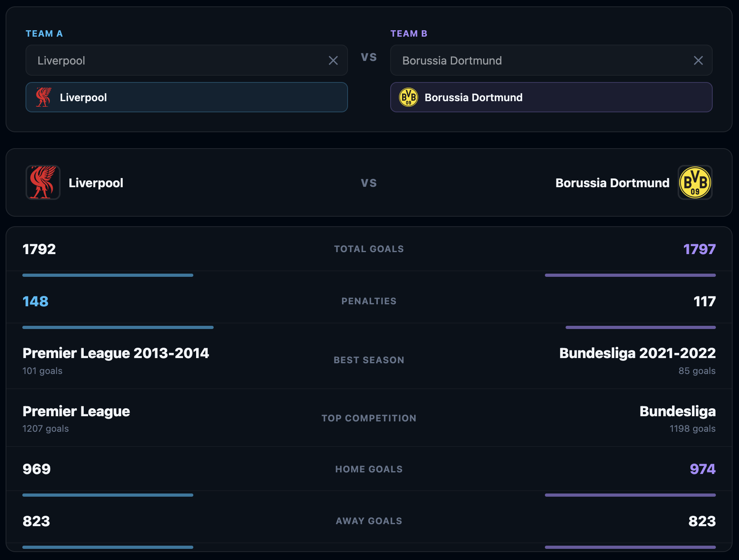Click the large Liverpool liver bird logo

(x=43, y=182)
